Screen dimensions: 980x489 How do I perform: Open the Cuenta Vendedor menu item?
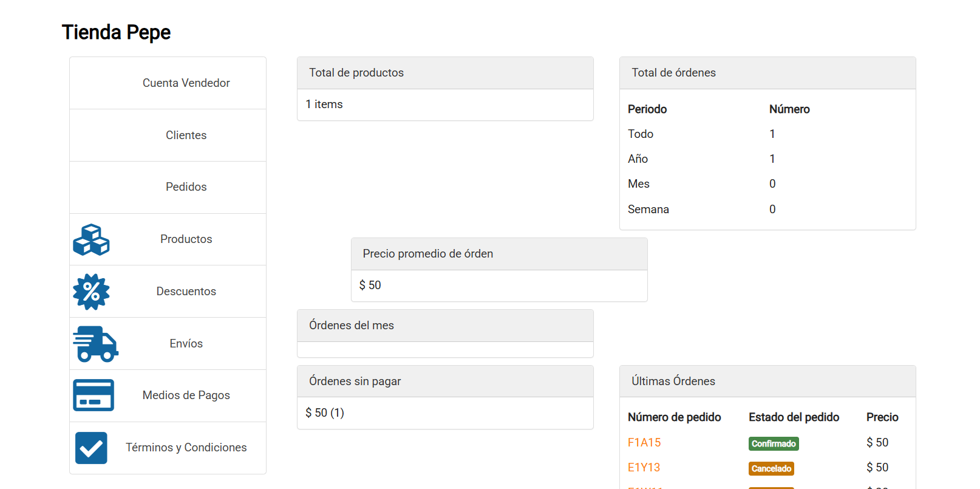point(186,83)
